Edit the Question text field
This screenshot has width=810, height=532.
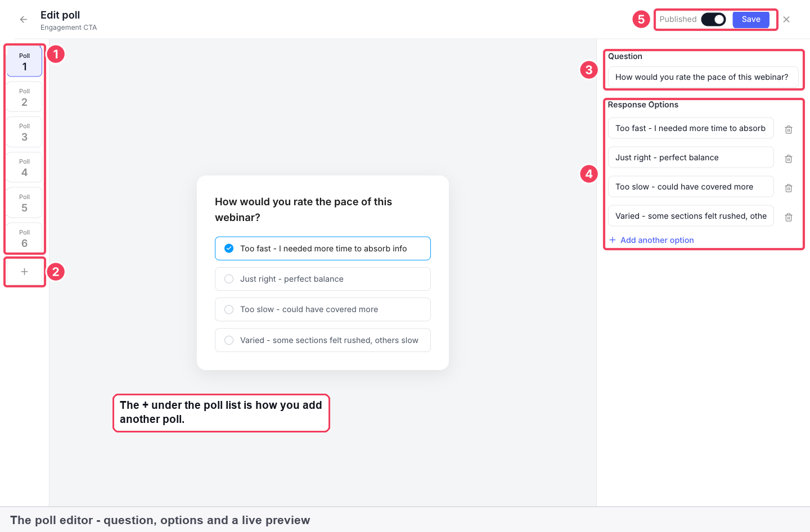[x=703, y=77]
